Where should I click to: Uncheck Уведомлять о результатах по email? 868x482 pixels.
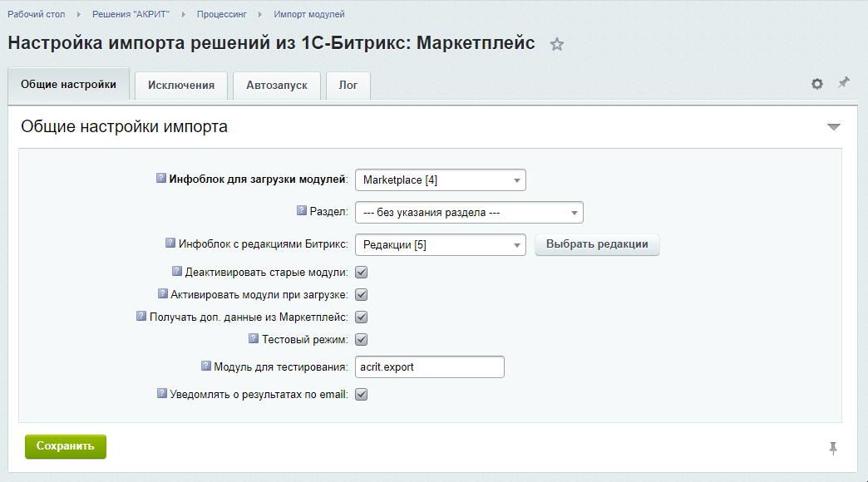(x=362, y=394)
